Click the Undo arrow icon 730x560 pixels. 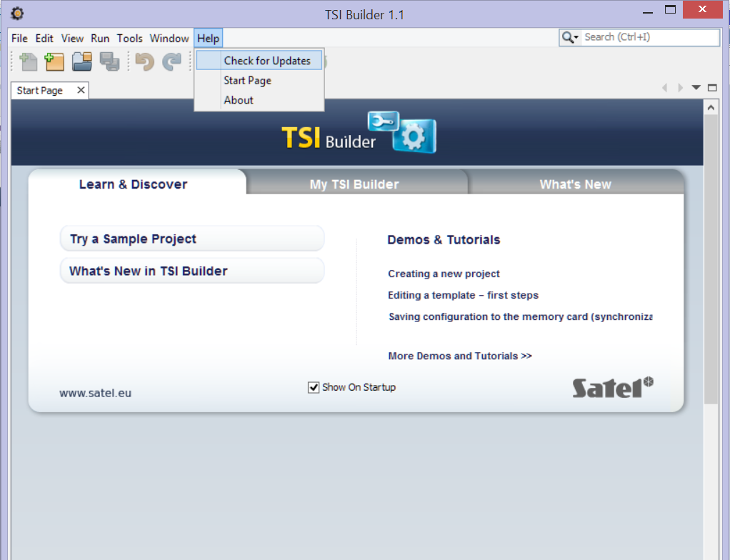point(145,62)
